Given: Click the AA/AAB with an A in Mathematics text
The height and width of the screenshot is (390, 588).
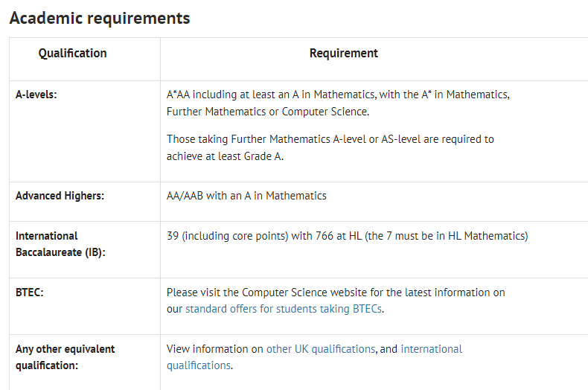Looking at the screenshot, I should (x=246, y=196).
